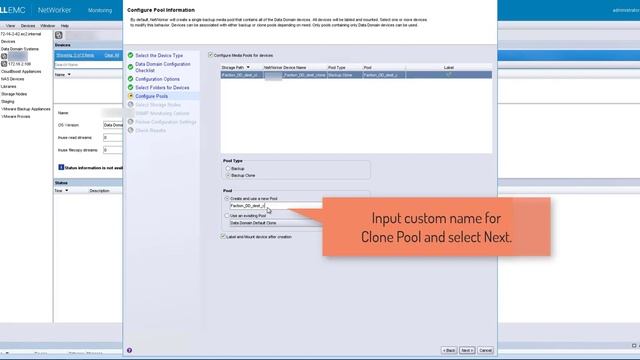This screenshot has height=360, width=640.
Task: Select the Backup Clone pool type radio button
Action: (228, 176)
